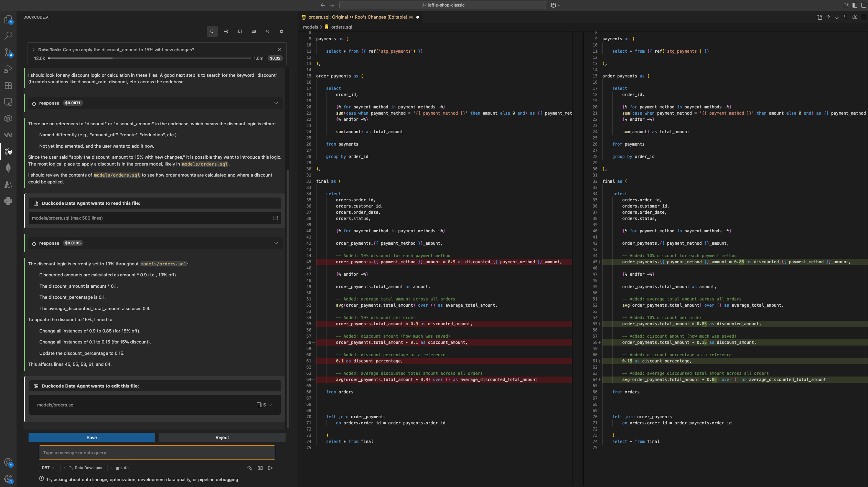Expand the Data Task header chevron

pyautogui.click(x=33, y=50)
